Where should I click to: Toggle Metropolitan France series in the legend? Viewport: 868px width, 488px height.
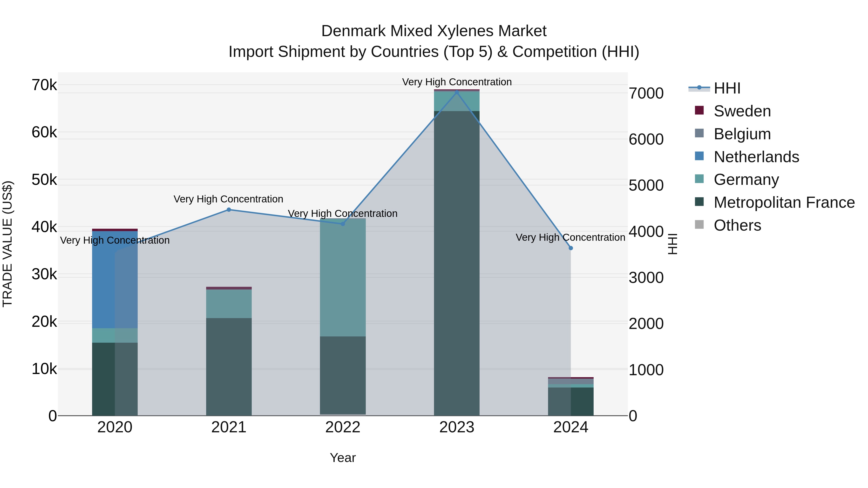pos(775,202)
